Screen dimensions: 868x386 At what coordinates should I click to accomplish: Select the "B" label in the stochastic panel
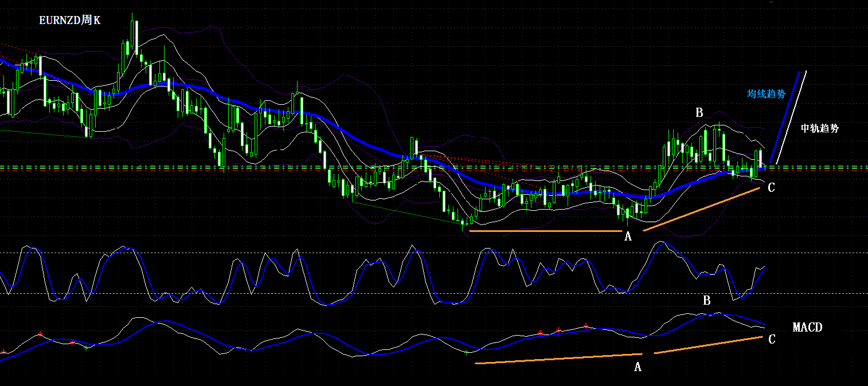pyautogui.click(x=707, y=300)
